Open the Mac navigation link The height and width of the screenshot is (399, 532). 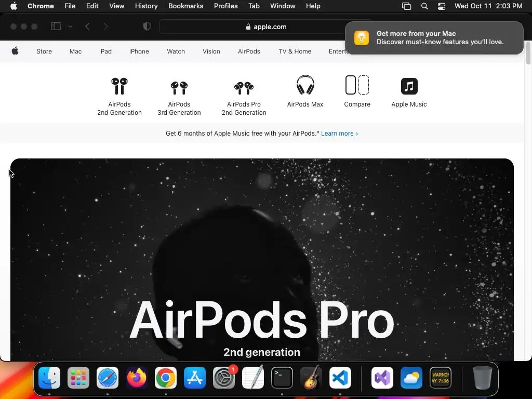[x=75, y=51]
